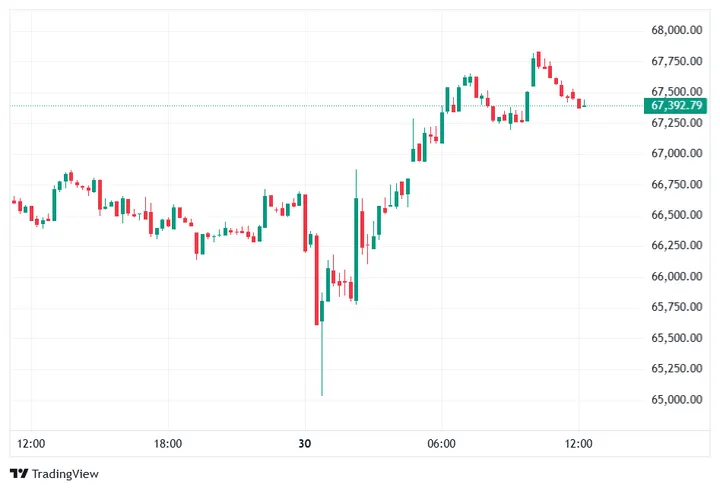Select the 66,500.00 price scale label
The width and height of the screenshot is (720, 490).
click(x=677, y=215)
